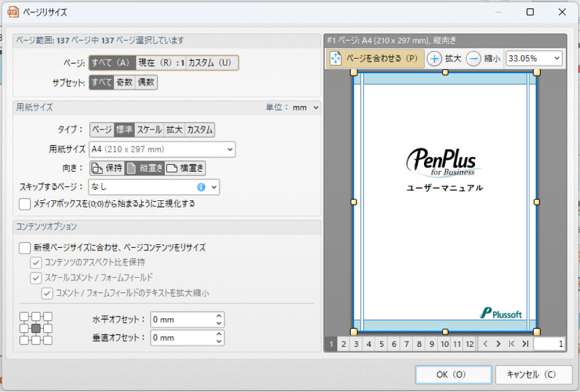Select すべて in the subset row
Screen dimensions: 580x392
click(101, 82)
